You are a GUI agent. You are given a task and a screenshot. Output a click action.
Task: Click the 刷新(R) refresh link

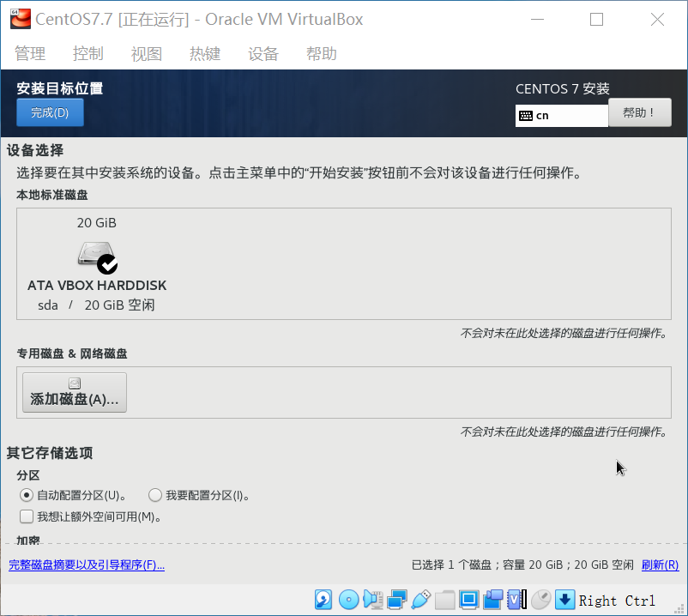click(660, 565)
